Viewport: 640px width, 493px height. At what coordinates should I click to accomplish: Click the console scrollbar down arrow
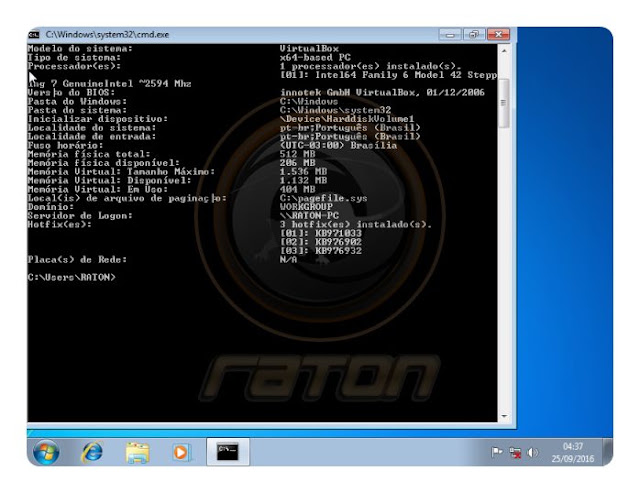tap(504, 416)
